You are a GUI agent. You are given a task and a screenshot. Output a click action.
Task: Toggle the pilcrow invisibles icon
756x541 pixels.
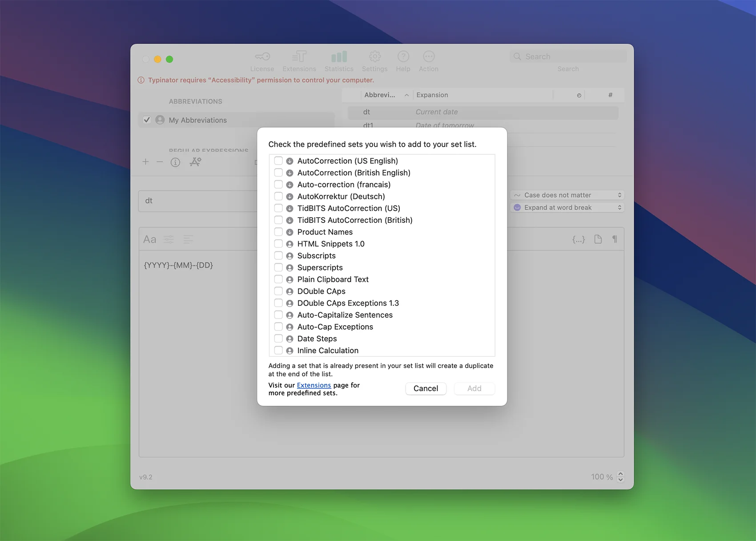pos(615,239)
